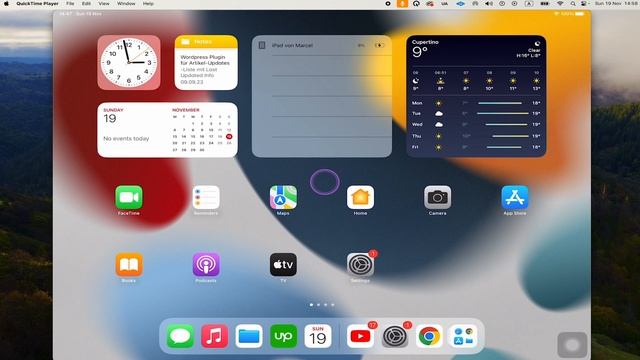Open Settings on the home screen grid

(360, 265)
